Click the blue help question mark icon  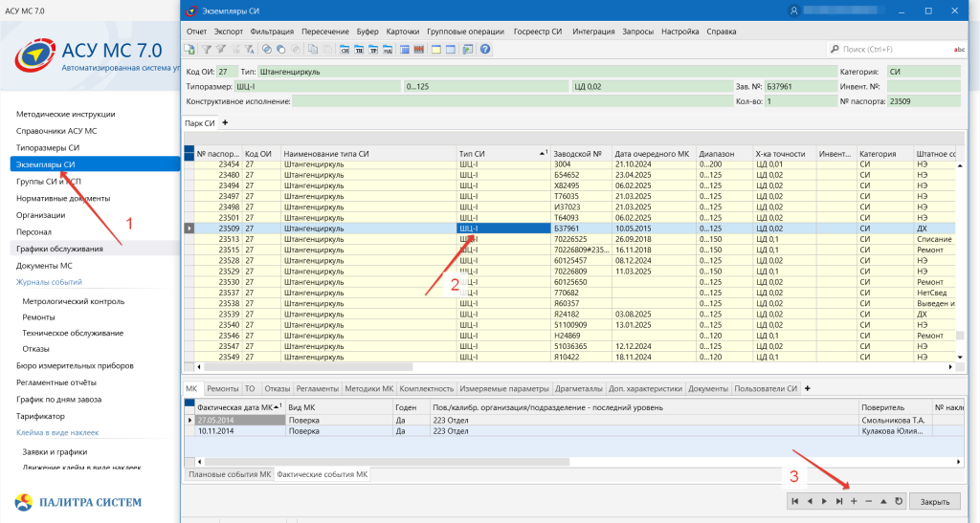pos(485,50)
